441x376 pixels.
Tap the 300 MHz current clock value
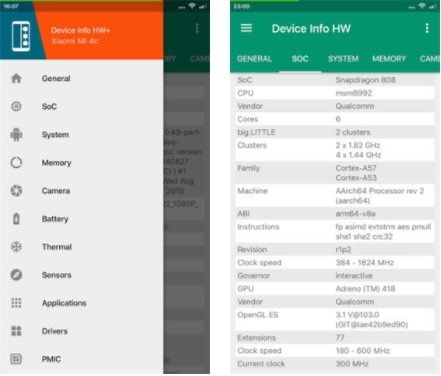click(352, 364)
